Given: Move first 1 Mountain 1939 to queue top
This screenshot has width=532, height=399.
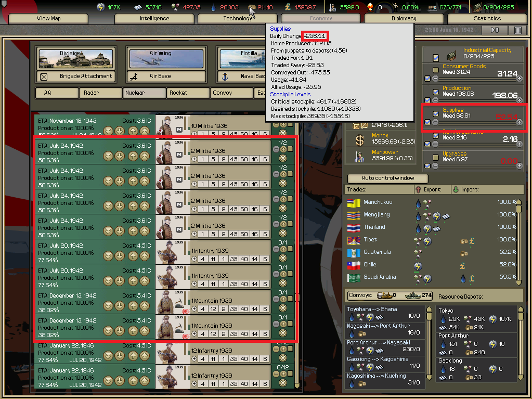Looking at the screenshot, I should click(x=145, y=306).
